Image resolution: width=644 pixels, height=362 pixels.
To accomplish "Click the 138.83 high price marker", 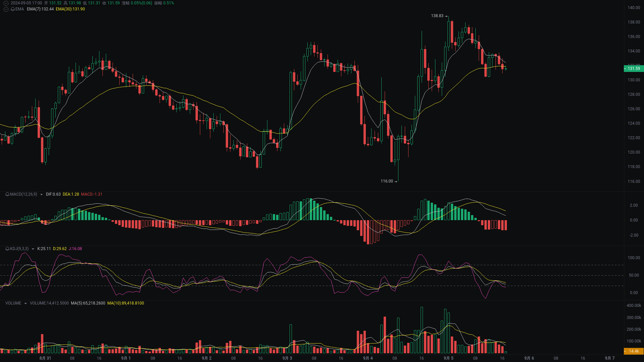I will pyautogui.click(x=437, y=15).
